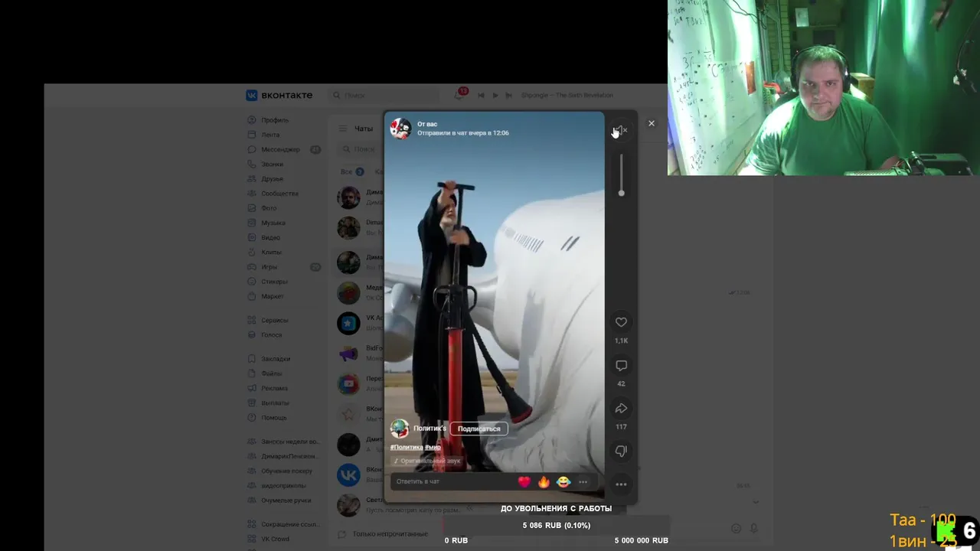
Task: Open the clip more options menu
Action: pyautogui.click(x=621, y=484)
